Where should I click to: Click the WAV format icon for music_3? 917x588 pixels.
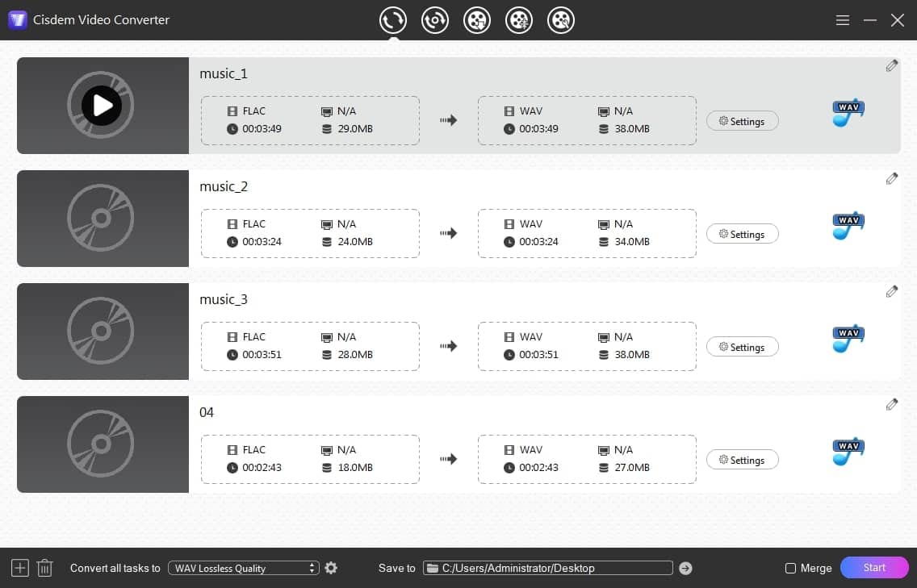(x=848, y=339)
